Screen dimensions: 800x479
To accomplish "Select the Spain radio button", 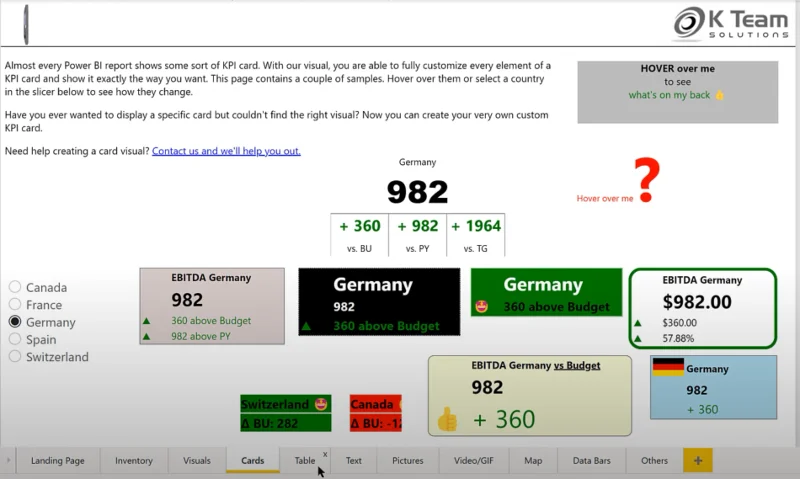I will [15, 339].
